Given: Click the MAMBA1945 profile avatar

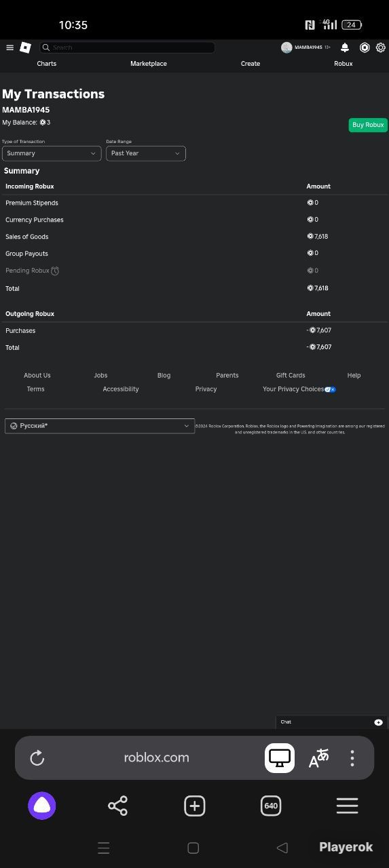Looking at the screenshot, I should point(286,47).
